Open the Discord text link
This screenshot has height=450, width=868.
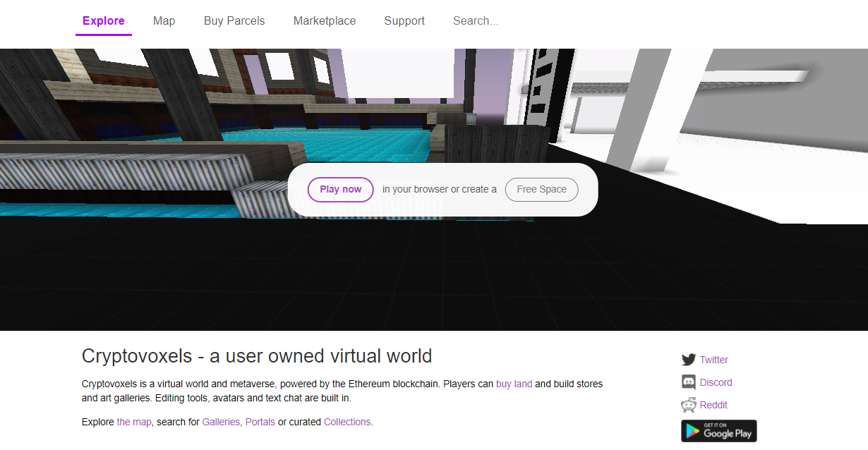click(716, 382)
